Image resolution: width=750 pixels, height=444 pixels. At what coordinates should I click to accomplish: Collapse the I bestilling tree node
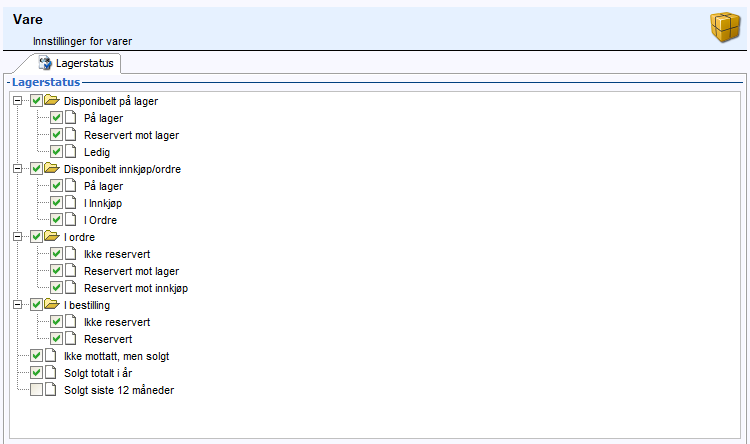pyautogui.click(x=17, y=304)
